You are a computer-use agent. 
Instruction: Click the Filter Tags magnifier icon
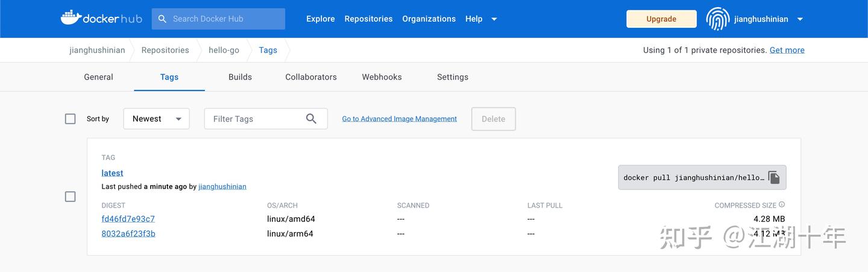(311, 119)
